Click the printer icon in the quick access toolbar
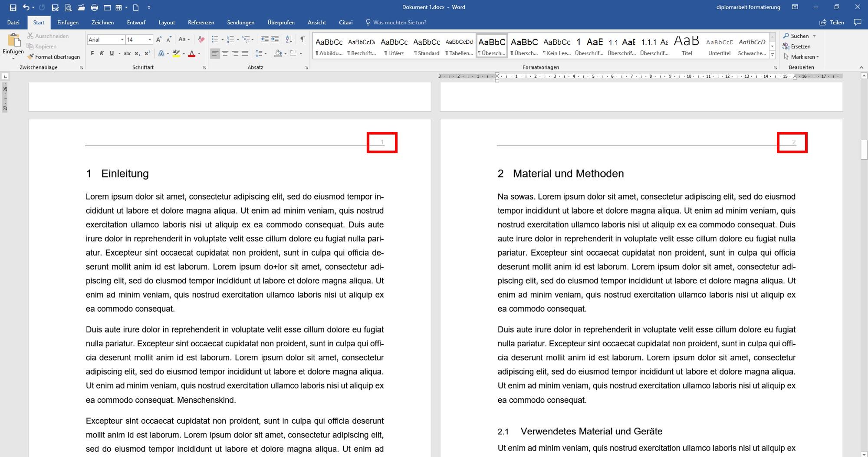 tap(94, 7)
